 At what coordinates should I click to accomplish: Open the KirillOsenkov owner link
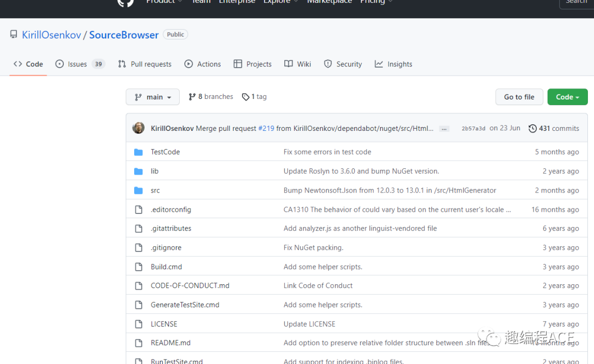click(52, 35)
